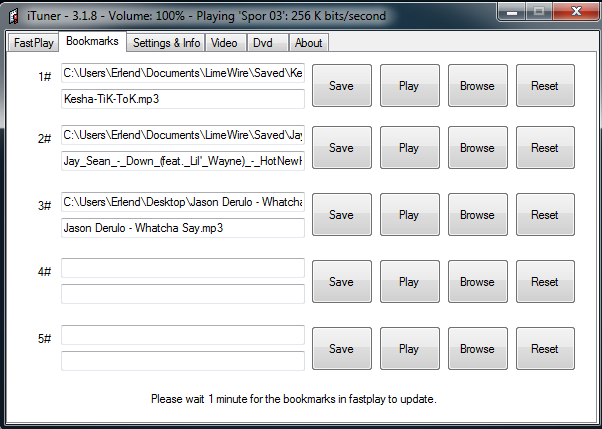Play bookmark 1 Kesha TiK-ToK
Image resolution: width=602 pixels, height=429 pixels.
point(409,86)
